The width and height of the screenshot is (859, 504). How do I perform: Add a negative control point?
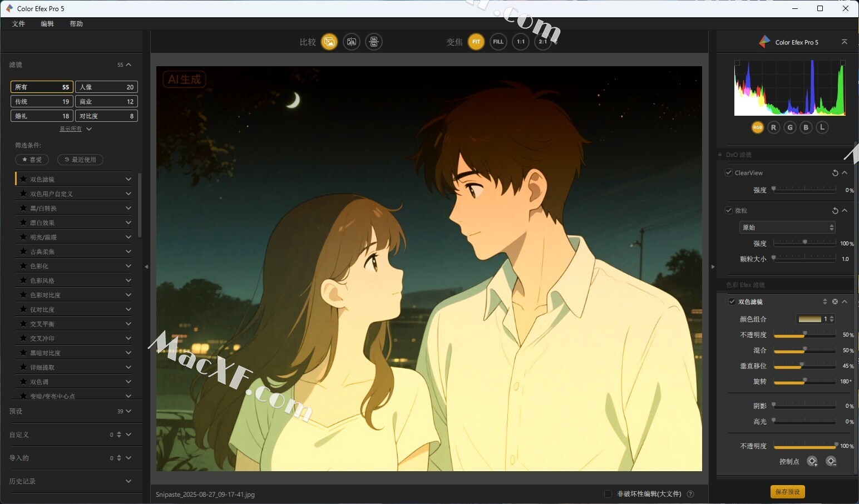[x=831, y=461]
